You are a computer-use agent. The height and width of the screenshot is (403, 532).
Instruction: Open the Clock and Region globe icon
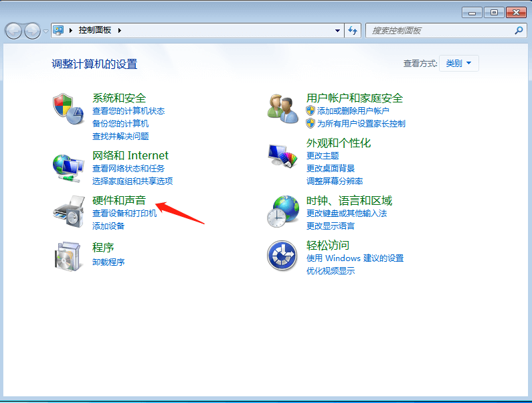pyautogui.click(x=283, y=211)
